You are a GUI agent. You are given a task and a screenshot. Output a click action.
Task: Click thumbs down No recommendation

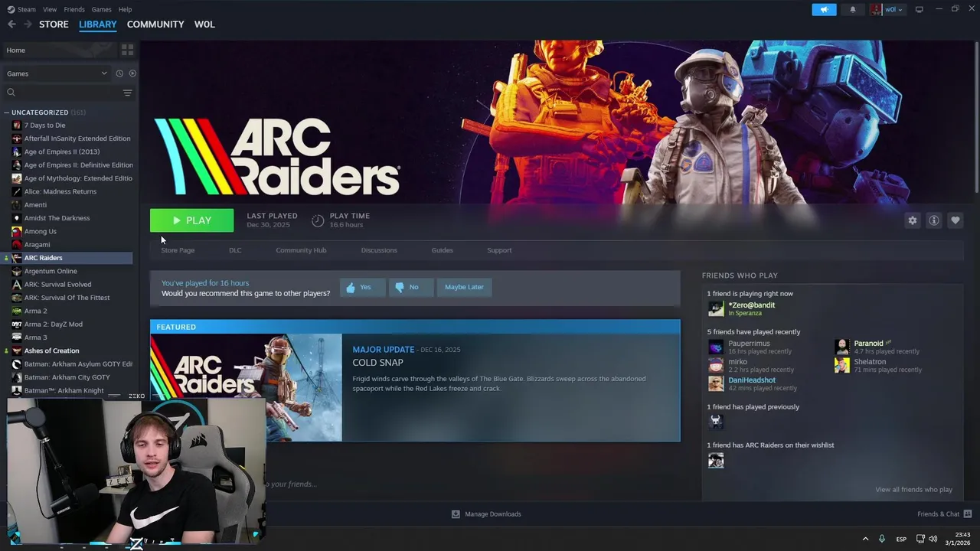(411, 287)
